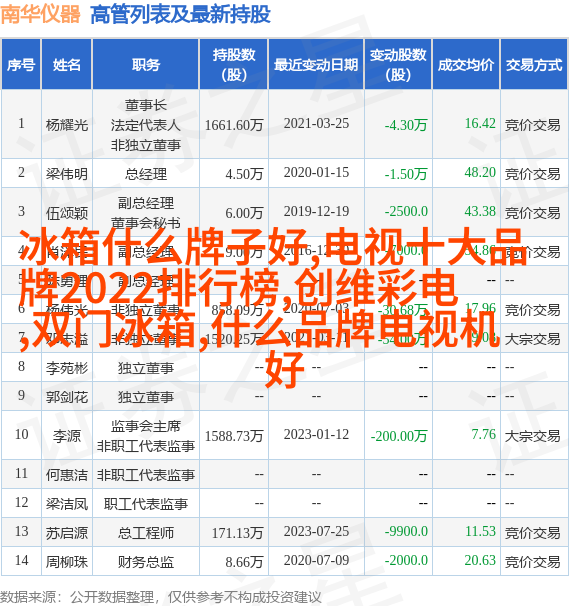
Task: Select the 最近变动日期 column header
Action: (x=316, y=65)
